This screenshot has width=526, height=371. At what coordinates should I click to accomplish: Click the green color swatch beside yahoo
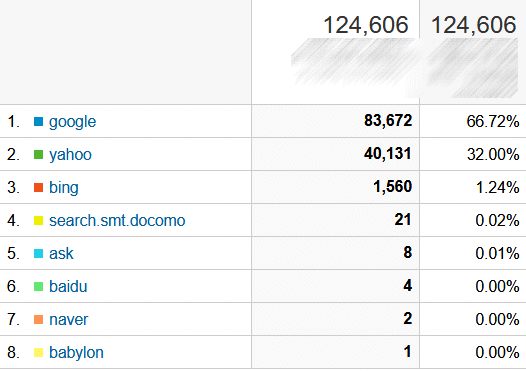pyautogui.click(x=39, y=155)
